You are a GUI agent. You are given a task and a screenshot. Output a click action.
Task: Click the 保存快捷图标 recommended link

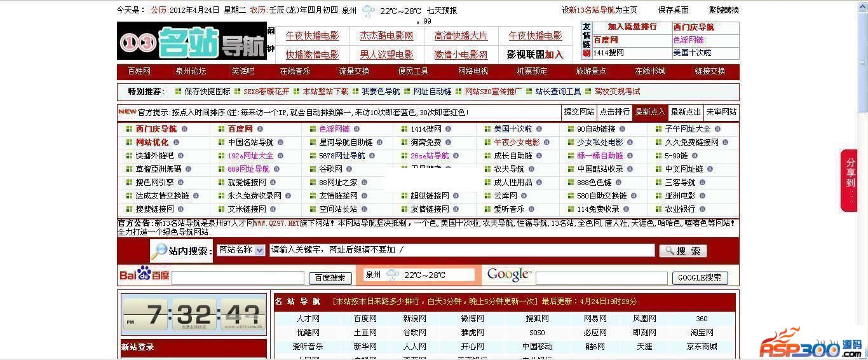click(x=208, y=92)
